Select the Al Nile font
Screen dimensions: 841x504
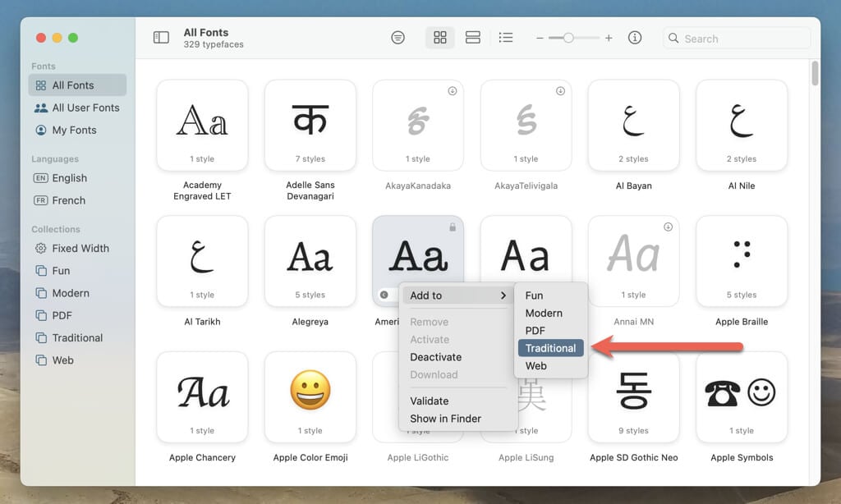coord(742,126)
